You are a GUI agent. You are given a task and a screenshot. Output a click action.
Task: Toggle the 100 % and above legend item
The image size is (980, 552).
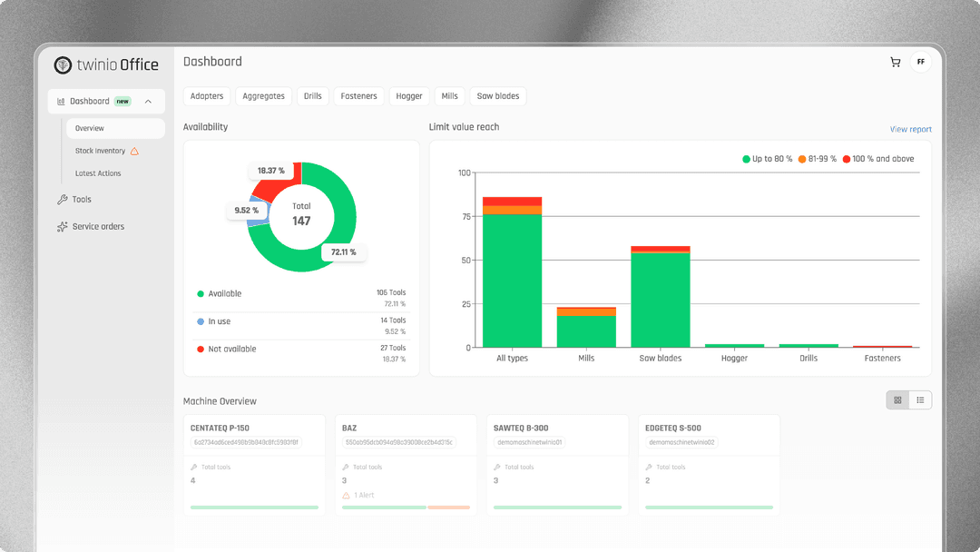[x=878, y=159]
